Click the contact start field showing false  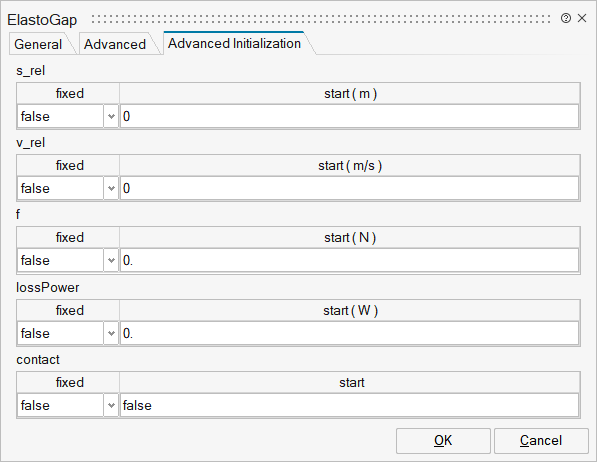pyautogui.click(x=350, y=406)
